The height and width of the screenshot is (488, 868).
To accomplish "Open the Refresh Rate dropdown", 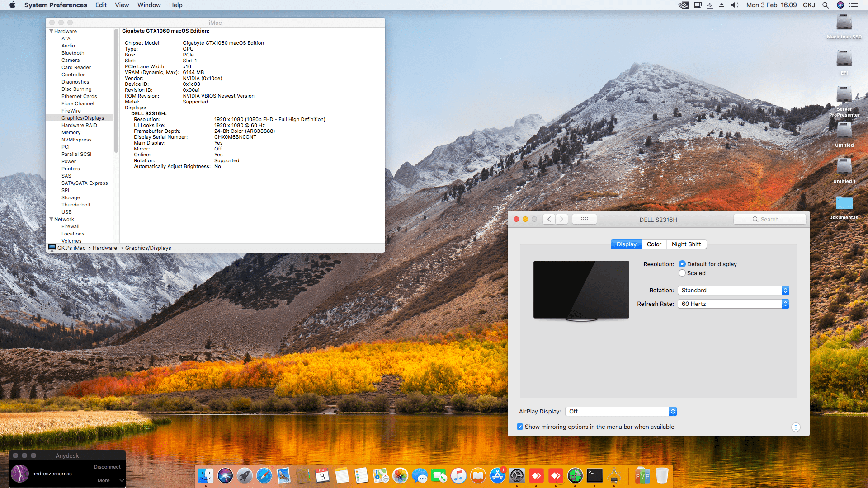I will pos(733,304).
